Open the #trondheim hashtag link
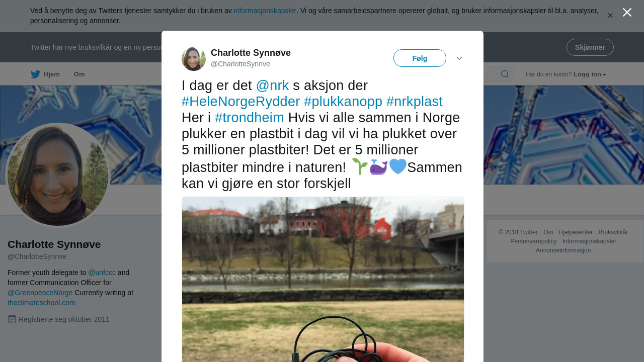 pyautogui.click(x=250, y=118)
